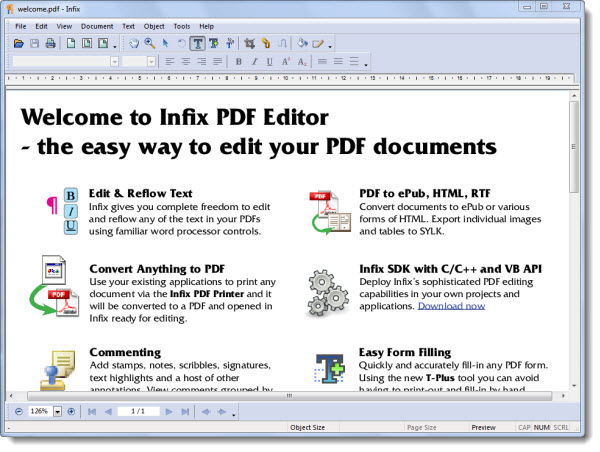Go to the last page arrow
Image resolution: width=600 pixels, height=452 pixels.
[185, 412]
